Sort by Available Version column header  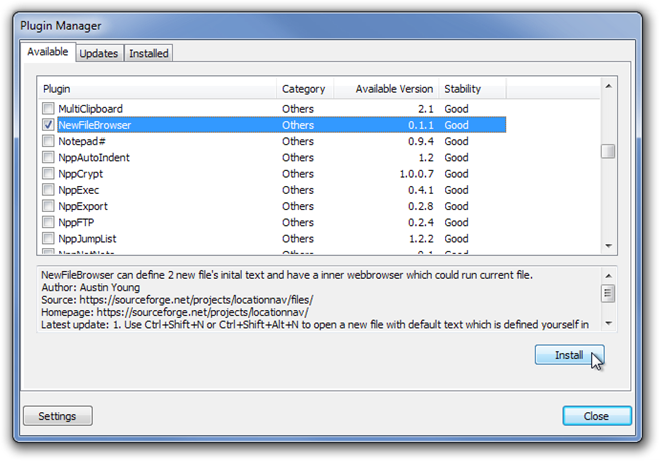[x=386, y=89]
